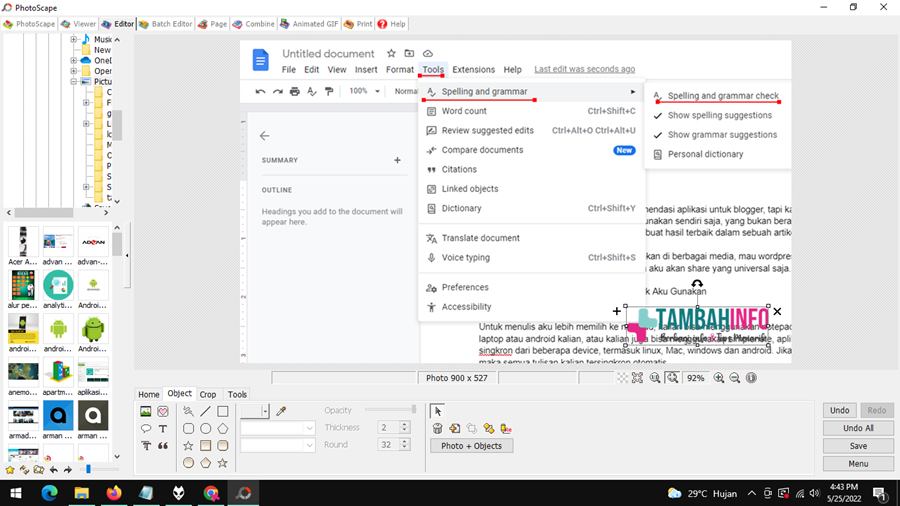Viewport: 900px width, 506px height.
Task: Open the Tools tab in editor panel
Action: click(x=237, y=394)
